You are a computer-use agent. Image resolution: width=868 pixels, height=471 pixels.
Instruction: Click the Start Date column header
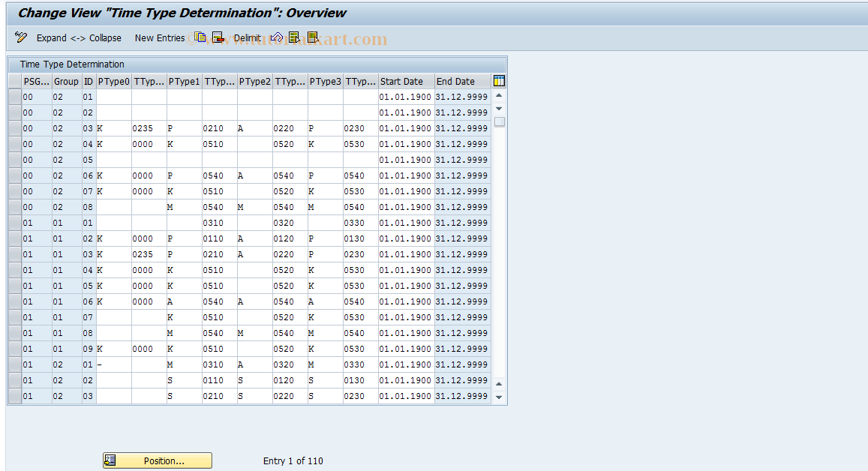point(407,81)
